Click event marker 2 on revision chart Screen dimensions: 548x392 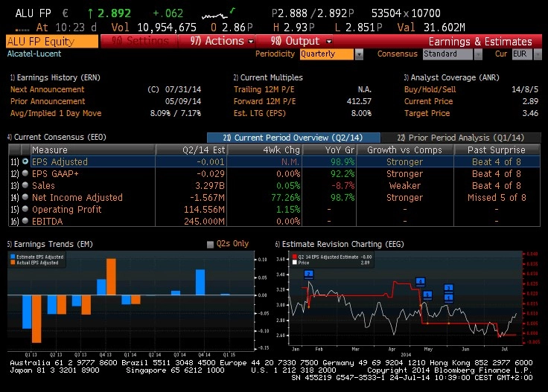(308, 274)
